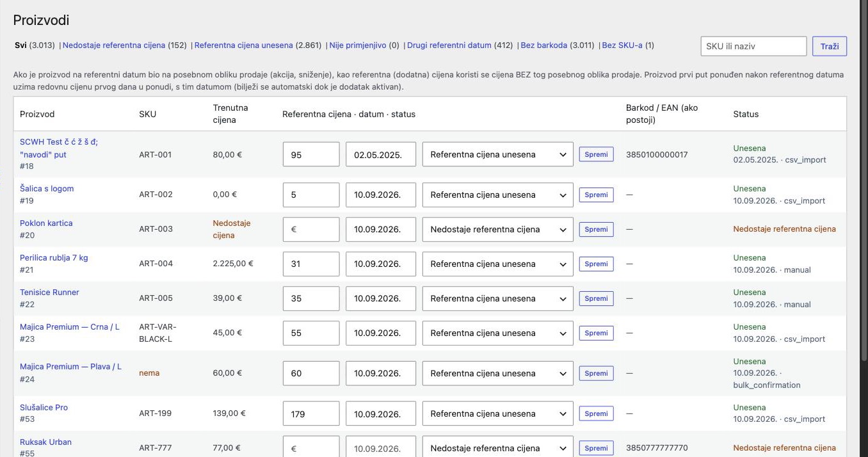Edit date field for Perilica rublja row
The width and height of the screenshot is (868, 457).
pyautogui.click(x=381, y=264)
